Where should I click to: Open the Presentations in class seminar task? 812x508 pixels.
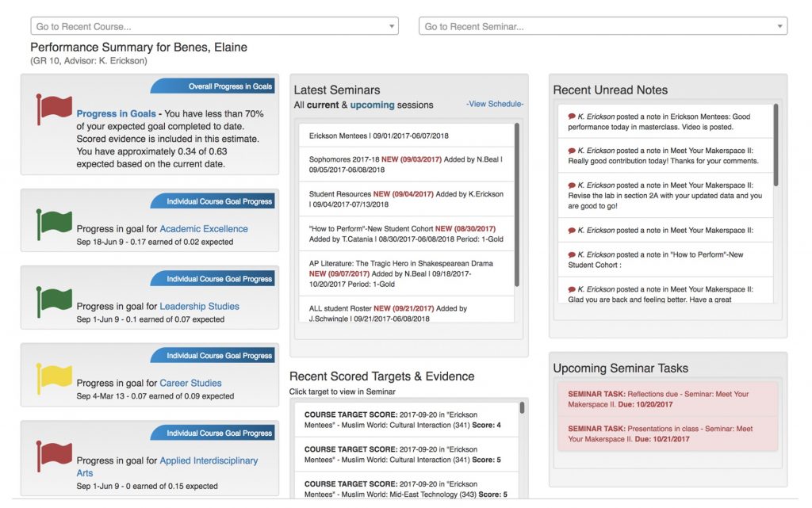[668, 434]
